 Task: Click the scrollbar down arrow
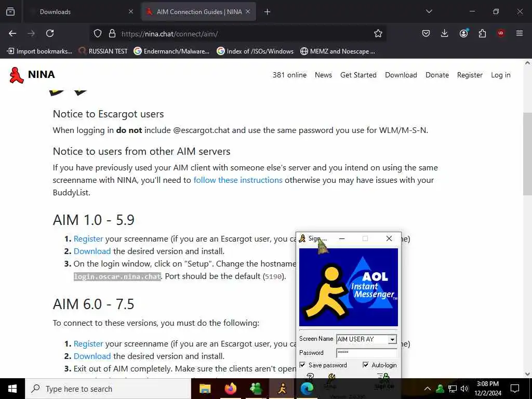pos(528,374)
